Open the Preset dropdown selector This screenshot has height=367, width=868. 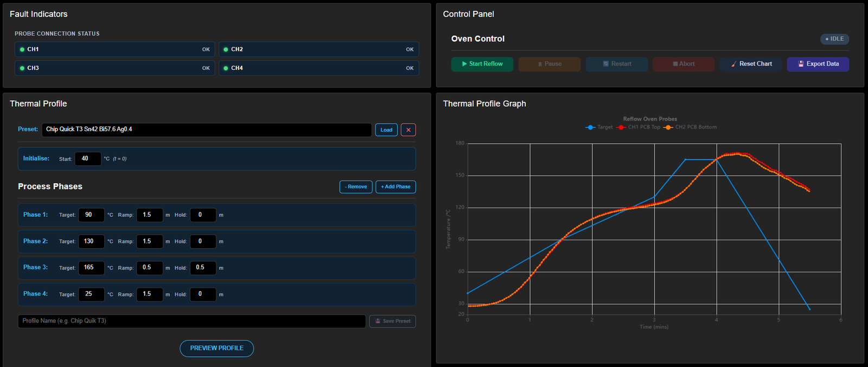pos(207,130)
